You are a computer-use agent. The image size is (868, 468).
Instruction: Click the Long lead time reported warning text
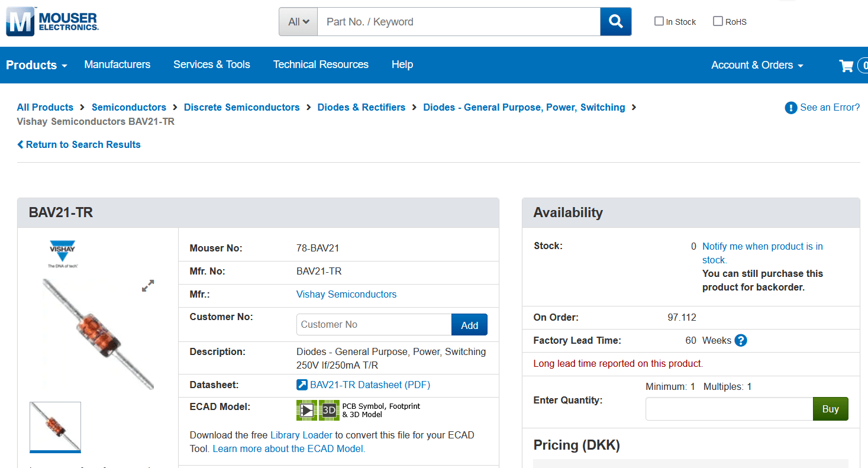click(x=618, y=363)
